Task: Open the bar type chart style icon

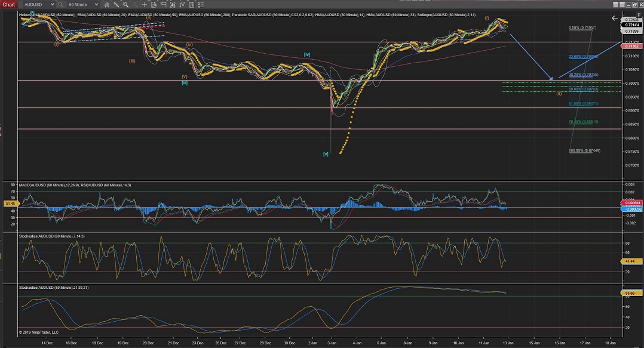Action: (x=107, y=5)
